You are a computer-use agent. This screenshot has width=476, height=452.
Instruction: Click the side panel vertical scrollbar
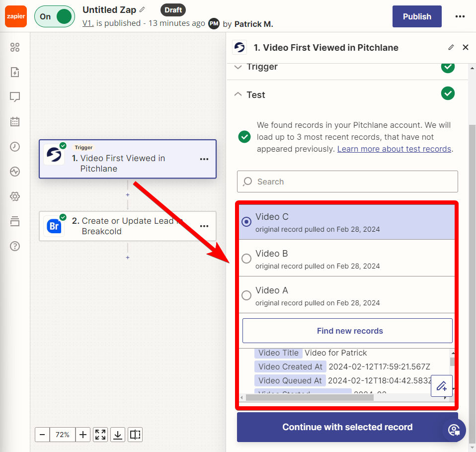coord(472,284)
